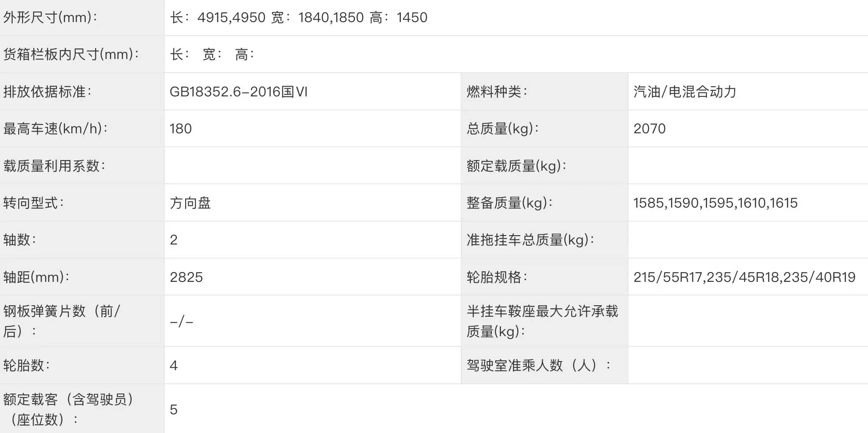Select the seat count value 5
Screen dimensions: 868x433
tap(174, 410)
